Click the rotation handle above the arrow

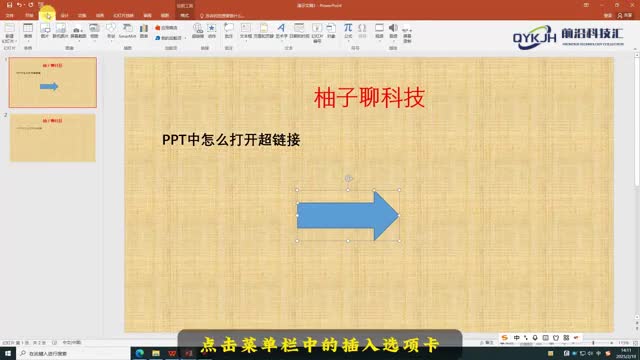pyautogui.click(x=348, y=178)
